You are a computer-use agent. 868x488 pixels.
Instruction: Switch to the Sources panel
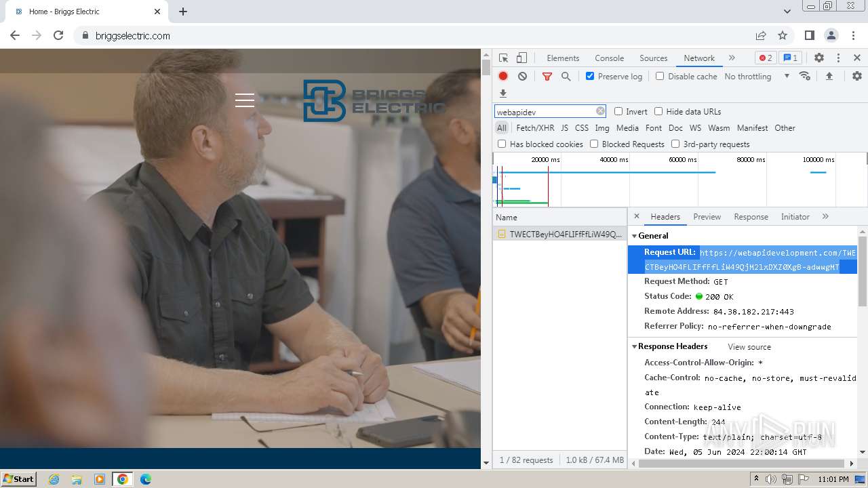tap(654, 58)
